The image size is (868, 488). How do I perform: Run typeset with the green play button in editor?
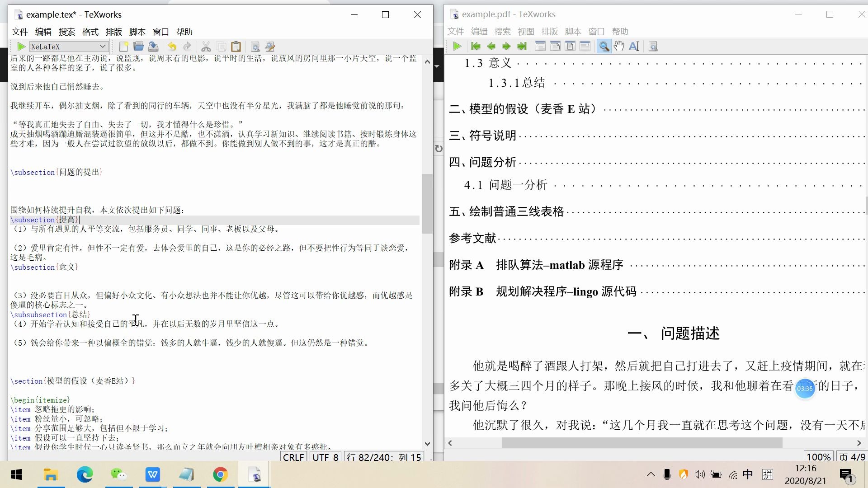tap(21, 47)
